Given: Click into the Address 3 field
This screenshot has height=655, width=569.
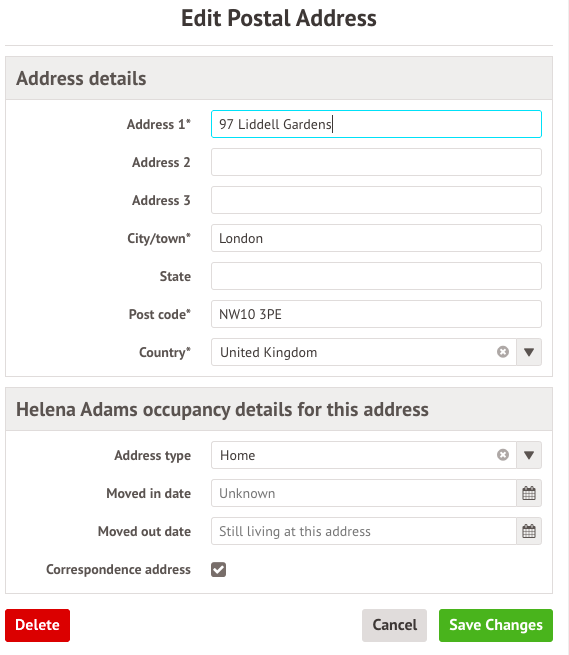Looking at the screenshot, I should (376, 200).
